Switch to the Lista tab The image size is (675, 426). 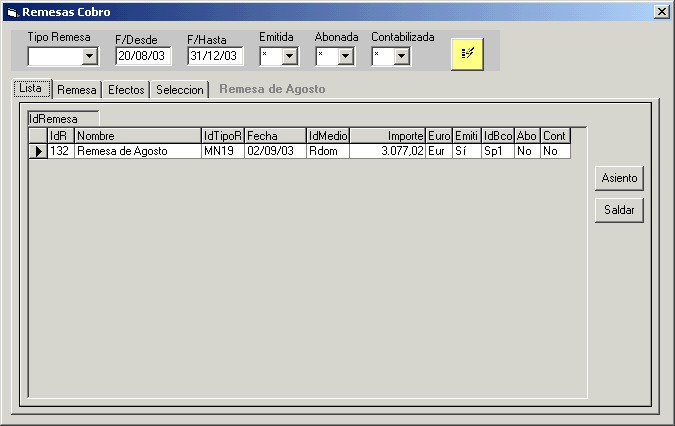pyautogui.click(x=31, y=89)
